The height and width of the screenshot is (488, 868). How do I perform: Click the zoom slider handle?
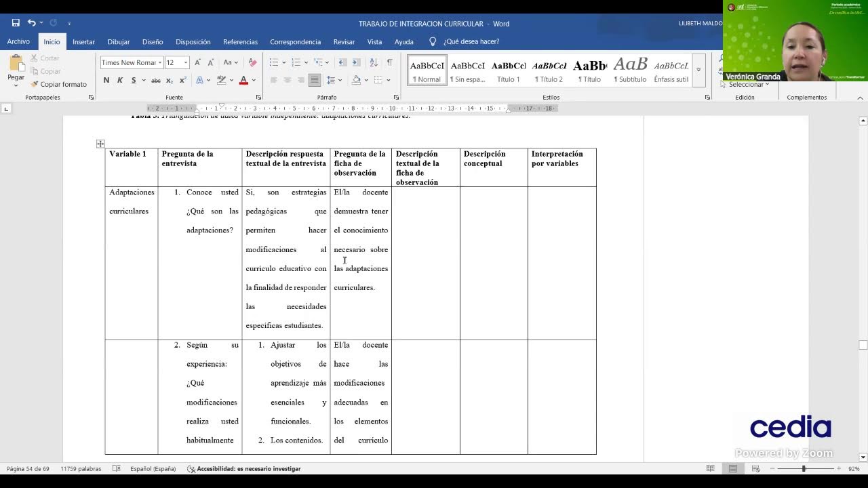[804, 468]
